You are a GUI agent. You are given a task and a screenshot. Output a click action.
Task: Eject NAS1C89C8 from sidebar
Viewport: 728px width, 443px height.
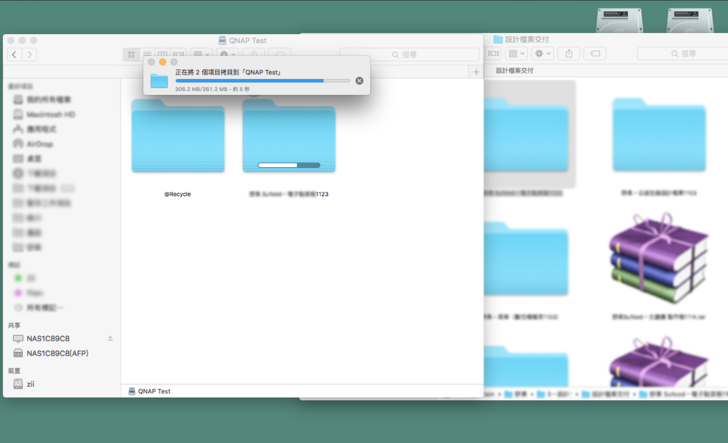(110, 339)
